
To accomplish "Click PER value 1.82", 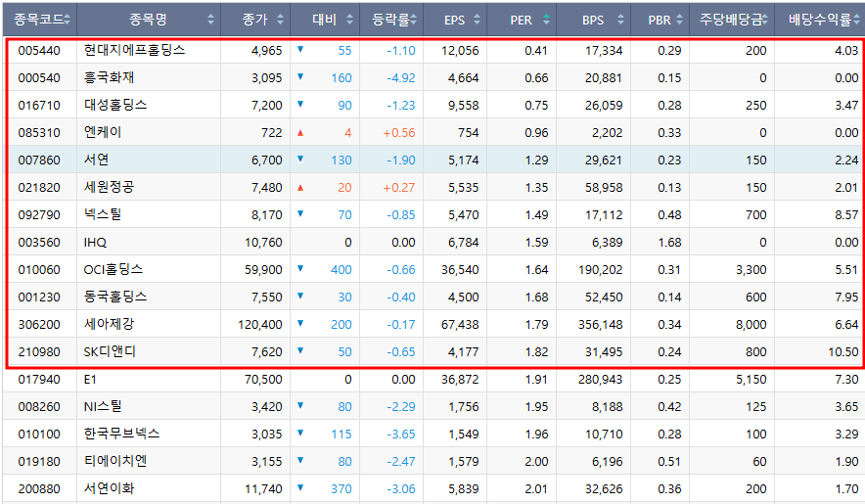I will pos(537,352).
